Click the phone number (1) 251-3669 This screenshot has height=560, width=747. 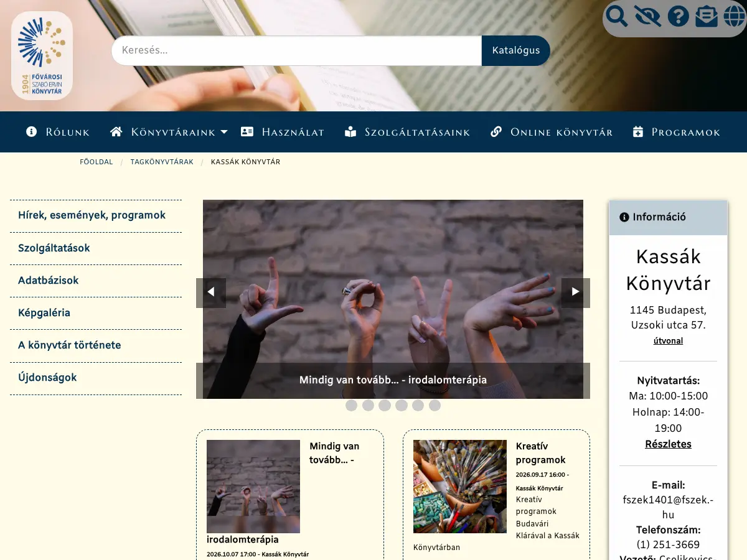[x=668, y=544]
